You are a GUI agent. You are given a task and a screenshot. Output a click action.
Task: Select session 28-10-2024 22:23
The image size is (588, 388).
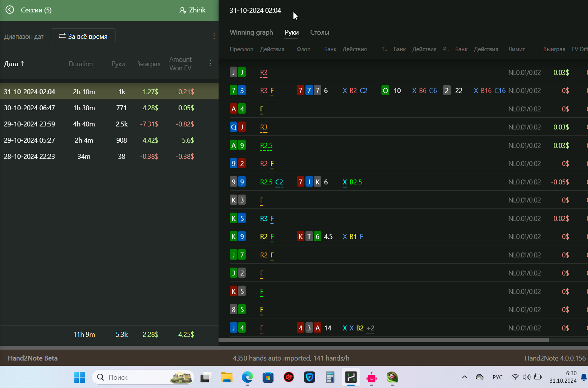(109, 156)
